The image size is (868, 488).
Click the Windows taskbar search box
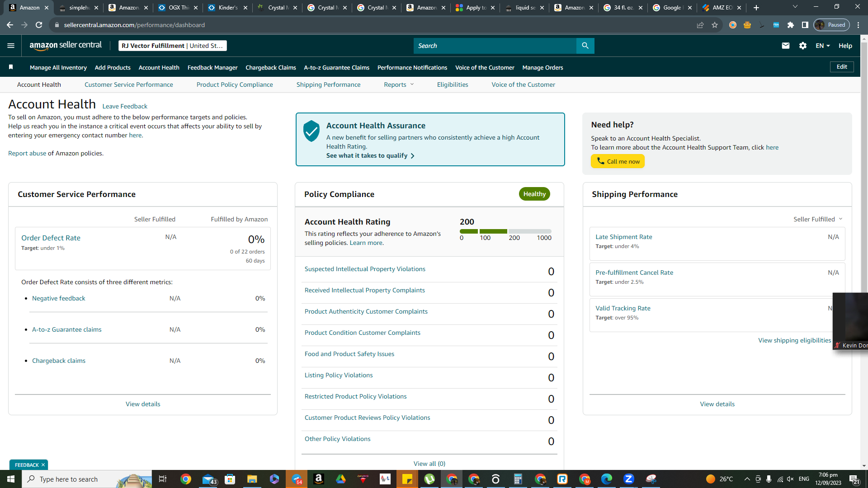point(87,479)
